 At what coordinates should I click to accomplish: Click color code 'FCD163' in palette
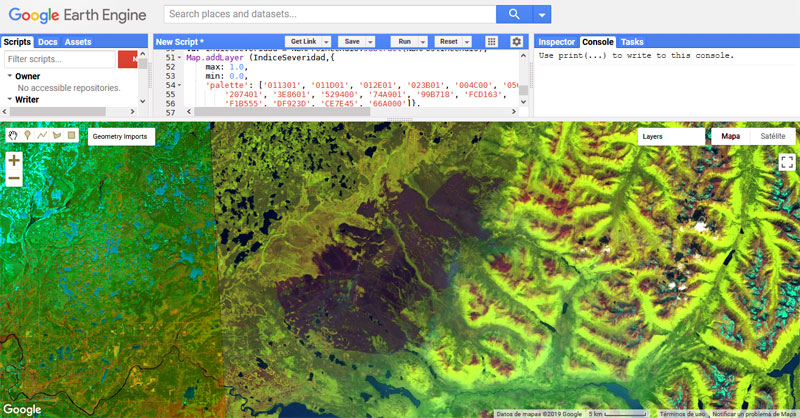[x=483, y=94]
